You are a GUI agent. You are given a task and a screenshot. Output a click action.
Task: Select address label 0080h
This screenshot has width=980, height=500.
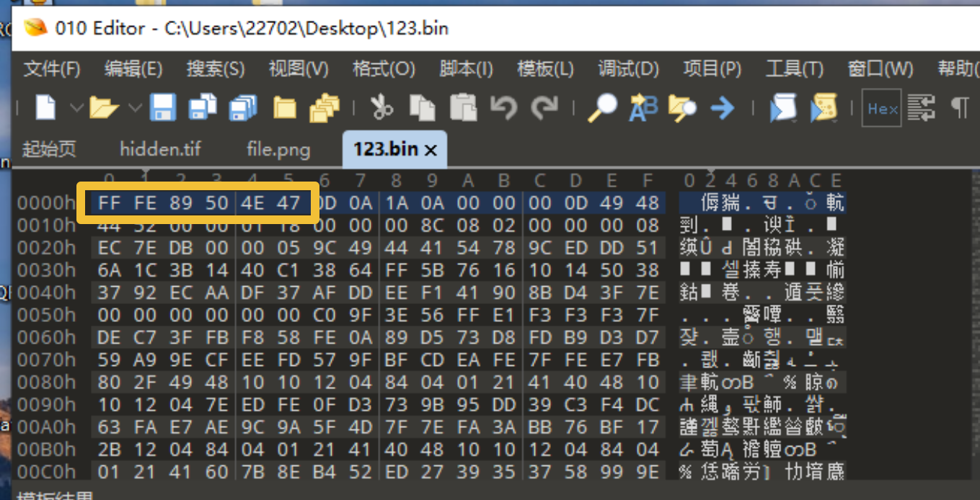pos(46,382)
